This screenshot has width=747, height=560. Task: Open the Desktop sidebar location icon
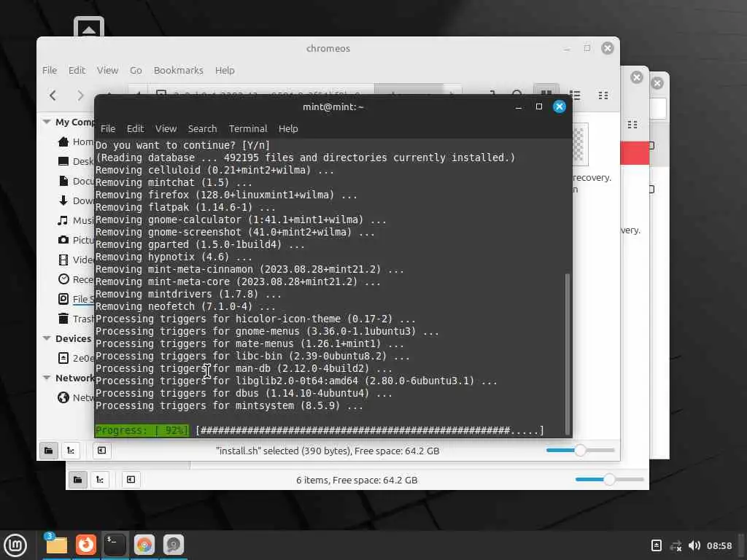63,161
